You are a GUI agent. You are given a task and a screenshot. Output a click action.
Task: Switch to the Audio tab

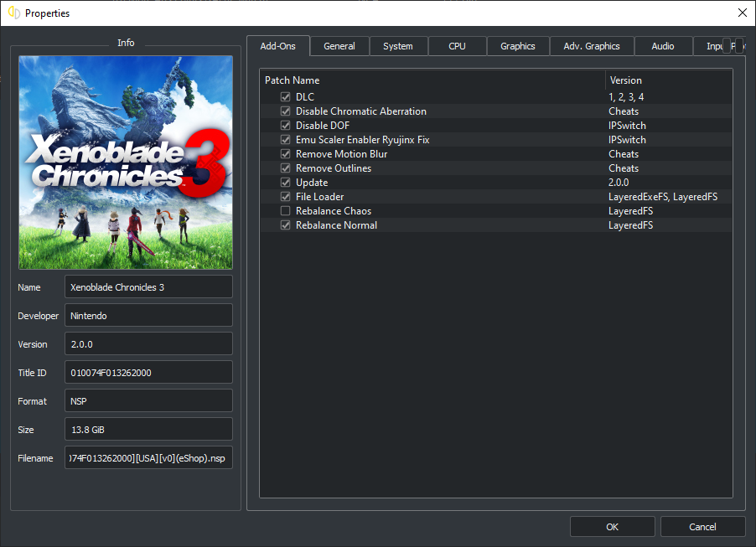point(663,46)
